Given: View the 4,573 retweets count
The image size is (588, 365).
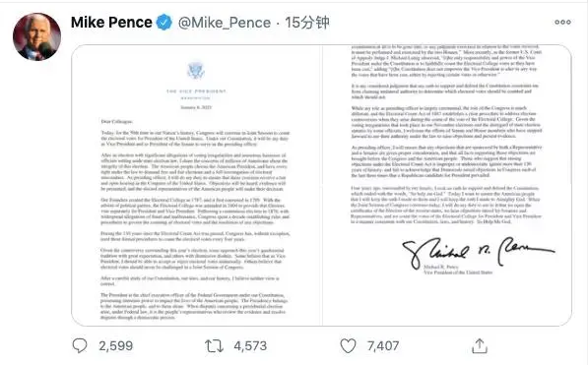Looking at the screenshot, I should [250, 346].
